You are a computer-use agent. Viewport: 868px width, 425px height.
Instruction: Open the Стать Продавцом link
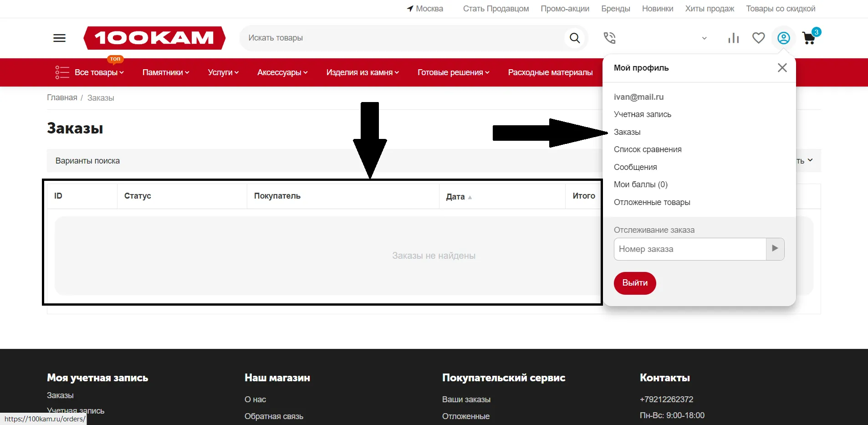(x=495, y=9)
